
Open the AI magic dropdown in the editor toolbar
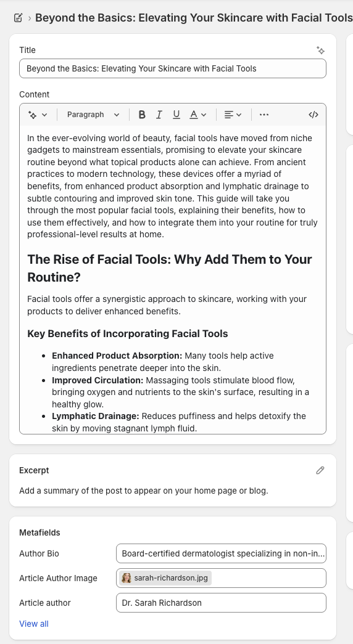click(x=38, y=115)
